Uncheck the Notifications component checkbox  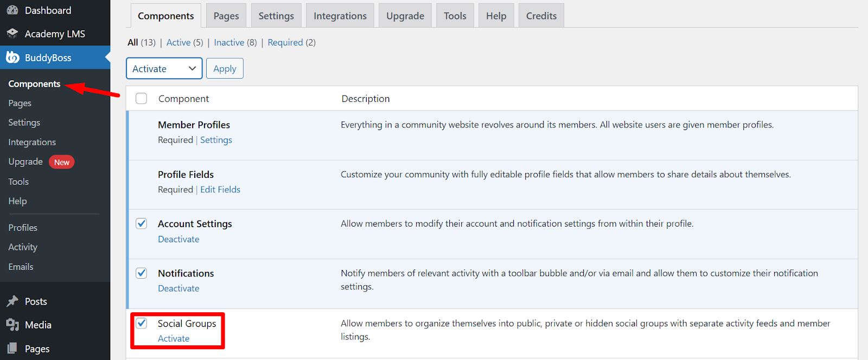coord(142,273)
